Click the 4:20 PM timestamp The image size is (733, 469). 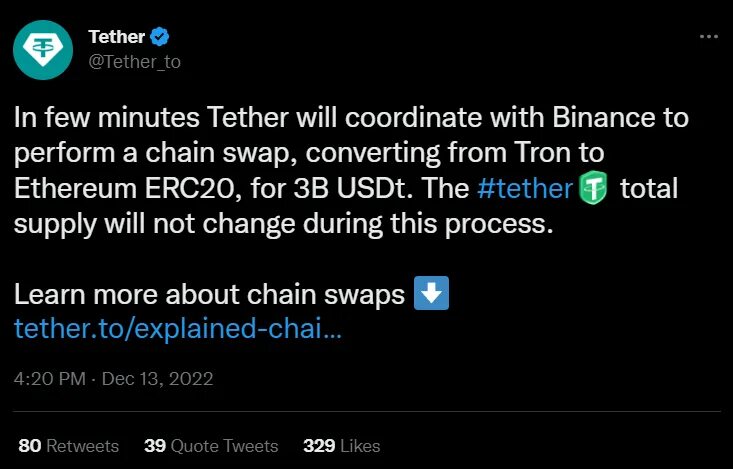click(48, 380)
